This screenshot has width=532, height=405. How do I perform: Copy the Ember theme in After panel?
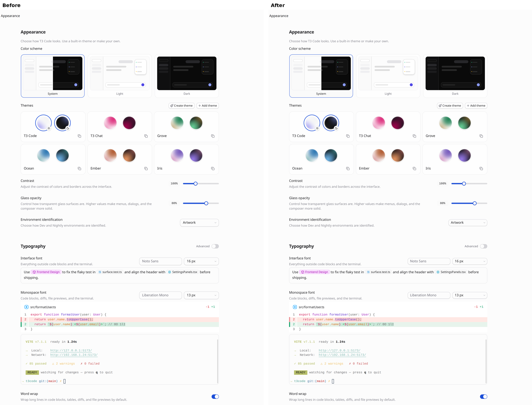pyautogui.click(x=414, y=169)
